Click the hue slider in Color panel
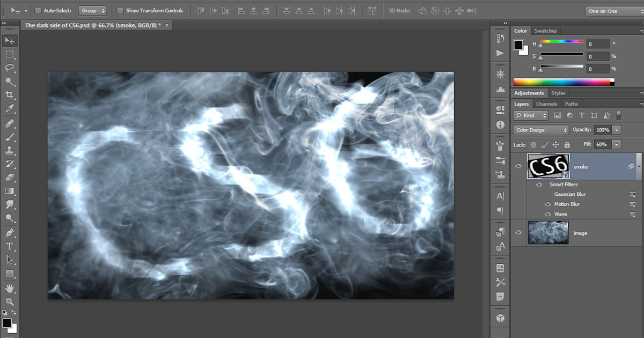Screen dimensions: 644x338 pyautogui.click(x=561, y=42)
